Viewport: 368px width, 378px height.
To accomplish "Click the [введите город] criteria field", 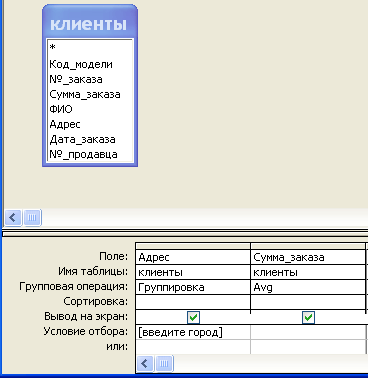I will coord(193,332).
